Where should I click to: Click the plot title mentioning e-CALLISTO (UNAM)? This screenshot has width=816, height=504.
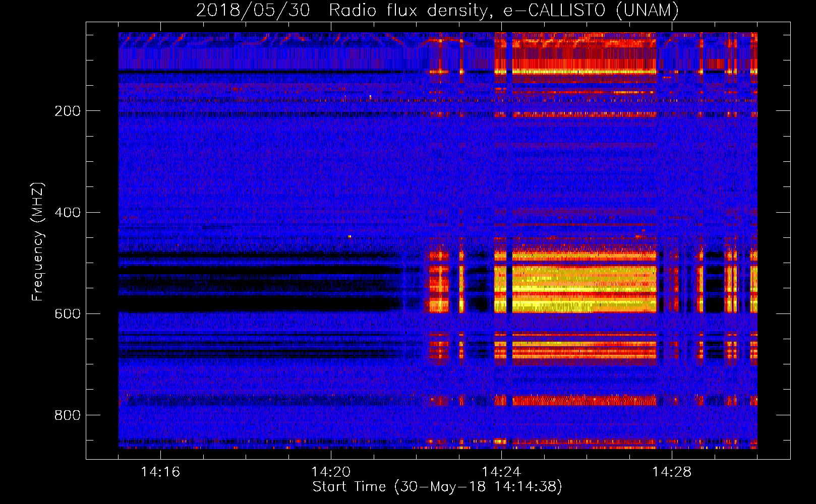click(437, 10)
